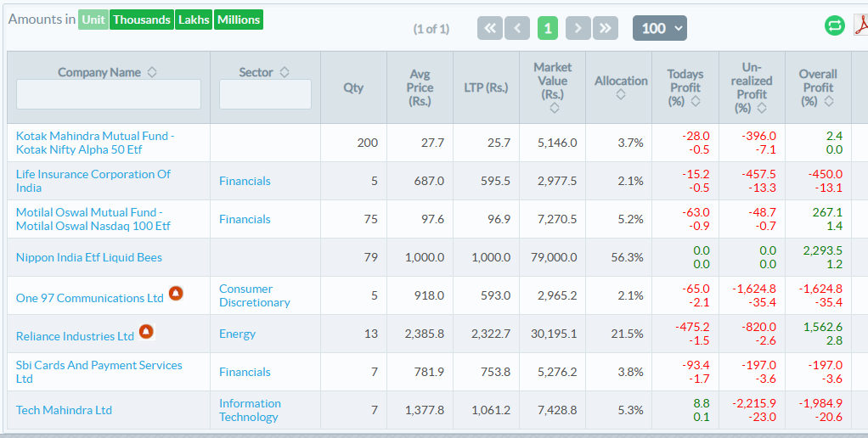
Task: Click LTP (Rs.) column header
Action: click(x=486, y=87)
